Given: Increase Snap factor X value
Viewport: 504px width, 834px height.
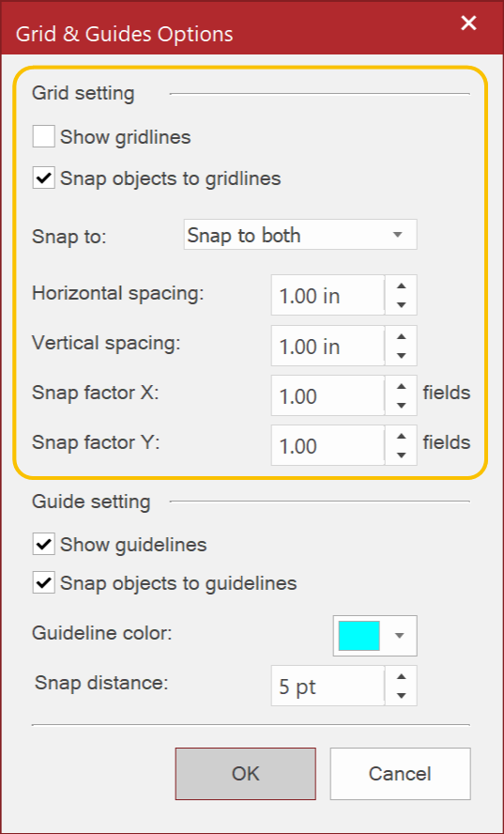Looking at the screenshot, I should [402, 386].
